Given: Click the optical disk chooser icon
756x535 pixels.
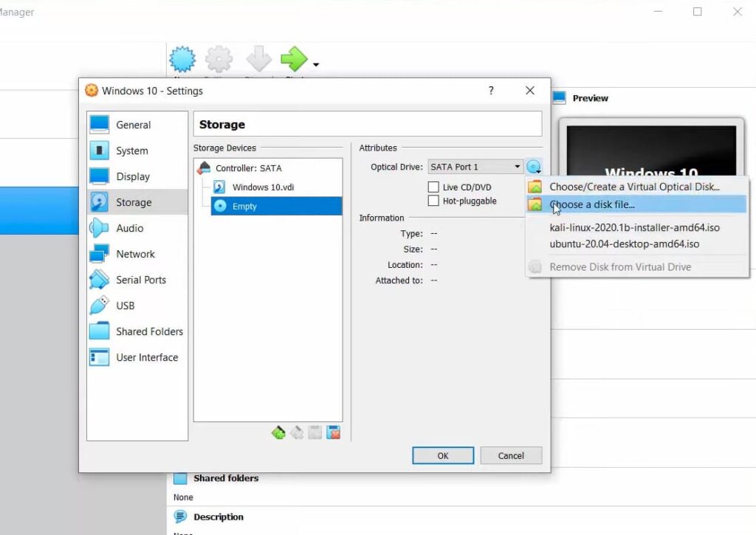Looking at the screenshot, I should (534, 168).
